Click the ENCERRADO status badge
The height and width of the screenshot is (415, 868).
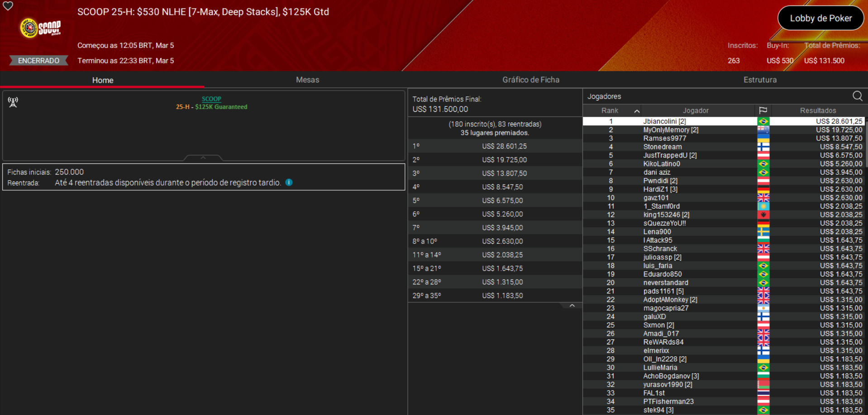(x=38, y=60)
